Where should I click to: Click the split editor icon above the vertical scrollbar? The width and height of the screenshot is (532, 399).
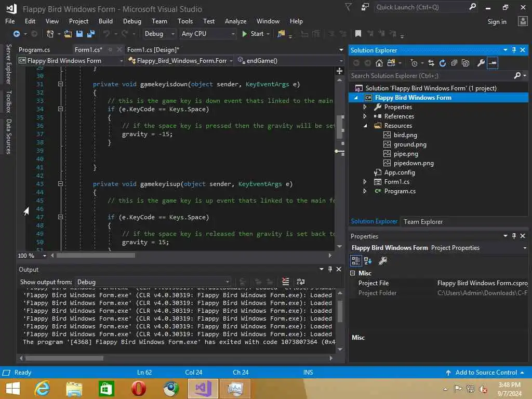[339, 71]
